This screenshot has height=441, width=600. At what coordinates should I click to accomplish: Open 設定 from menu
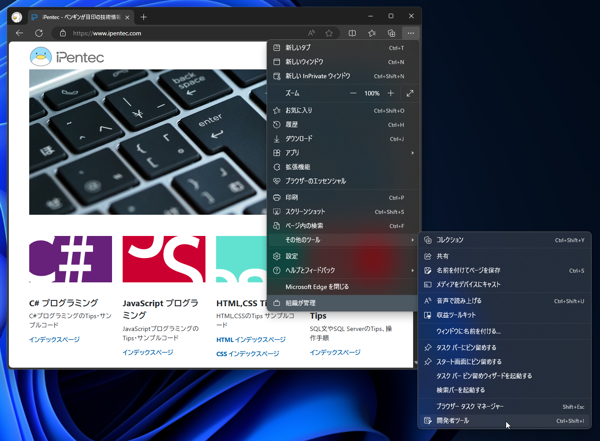point(342,256)
